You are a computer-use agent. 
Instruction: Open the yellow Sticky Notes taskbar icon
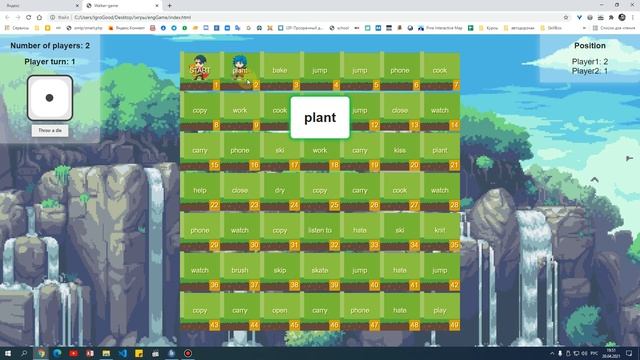(x=139, y=353)
